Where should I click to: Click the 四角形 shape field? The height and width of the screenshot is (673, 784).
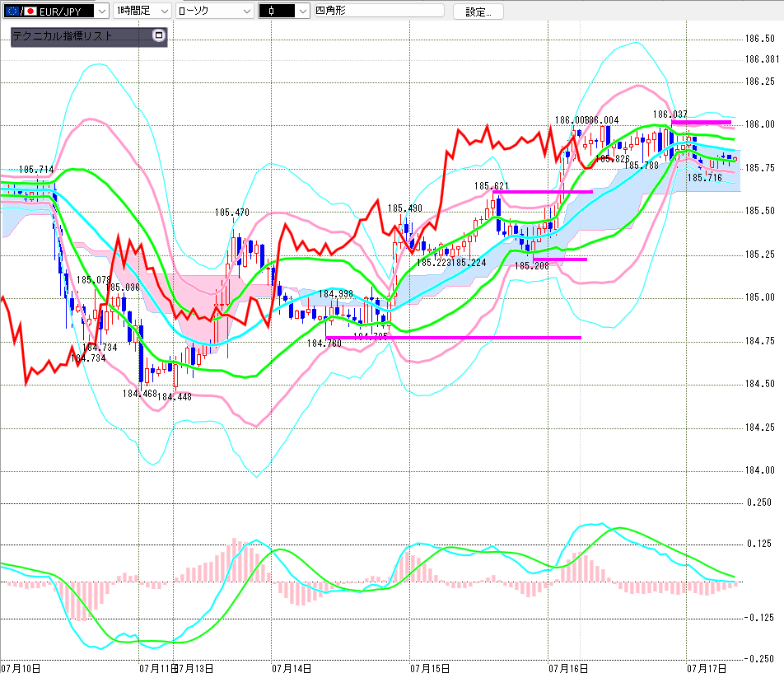(x=379, y=11)
